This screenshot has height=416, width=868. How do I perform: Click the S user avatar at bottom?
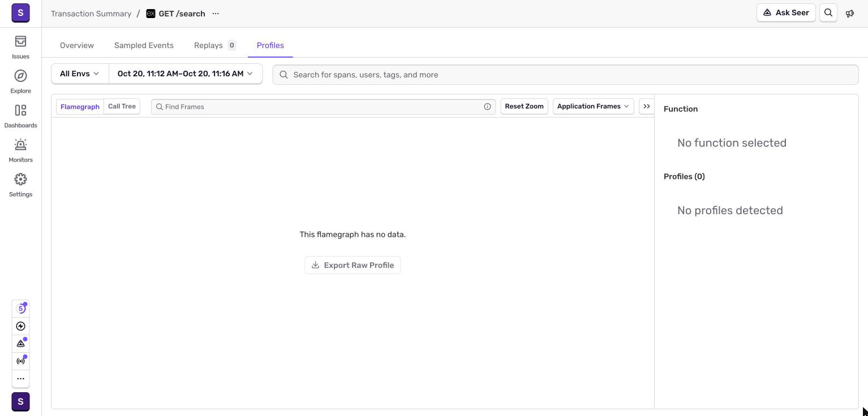click(x=20, y=402)
